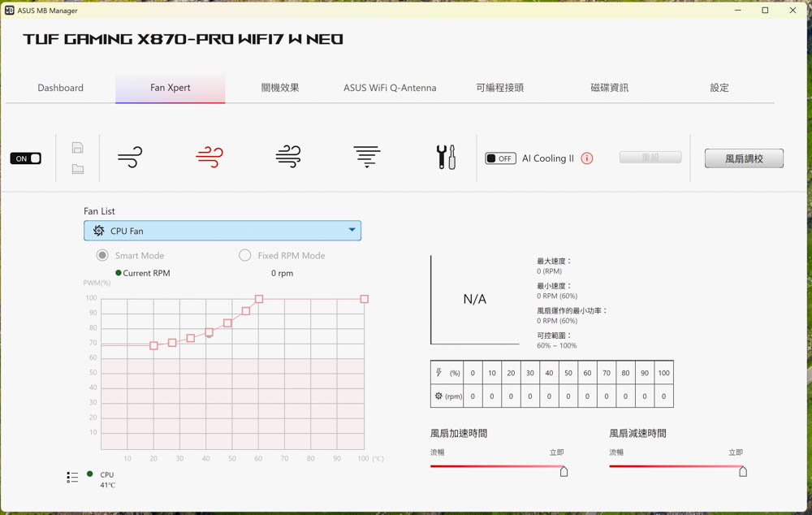
Task: Enable the AI Cooling II toggle
Action: tap(500, 158)
